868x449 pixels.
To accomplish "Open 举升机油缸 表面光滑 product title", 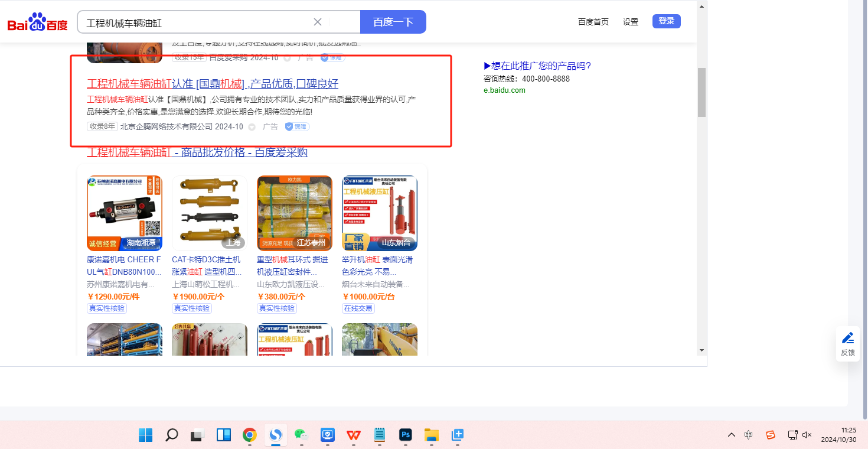I will point(377,266).
